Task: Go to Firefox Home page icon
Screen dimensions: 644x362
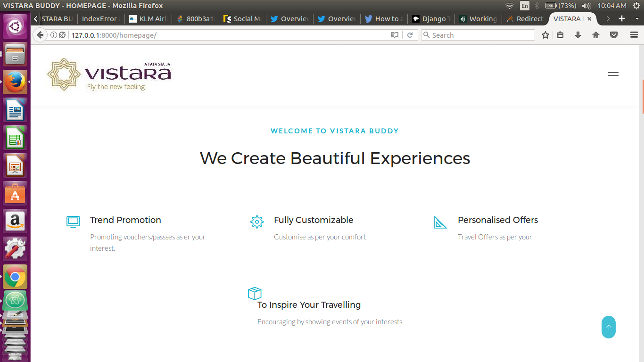Action: tap(596, 35)
